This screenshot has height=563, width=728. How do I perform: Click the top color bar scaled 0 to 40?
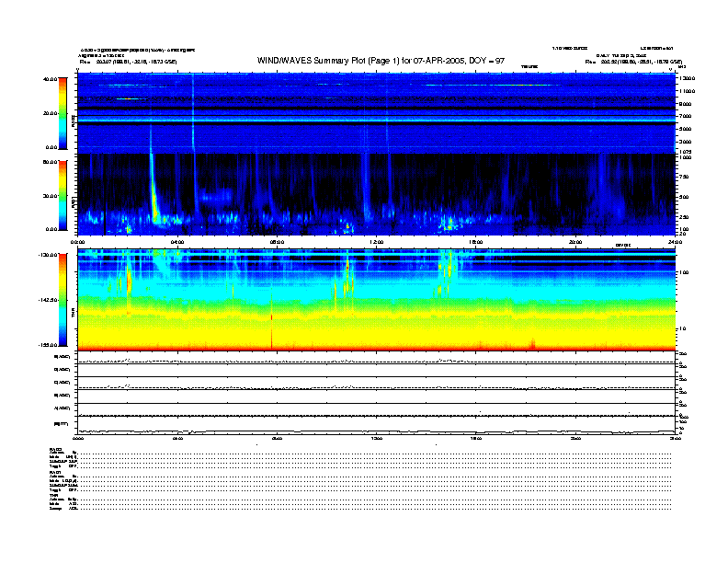click(x=63, y=113)
